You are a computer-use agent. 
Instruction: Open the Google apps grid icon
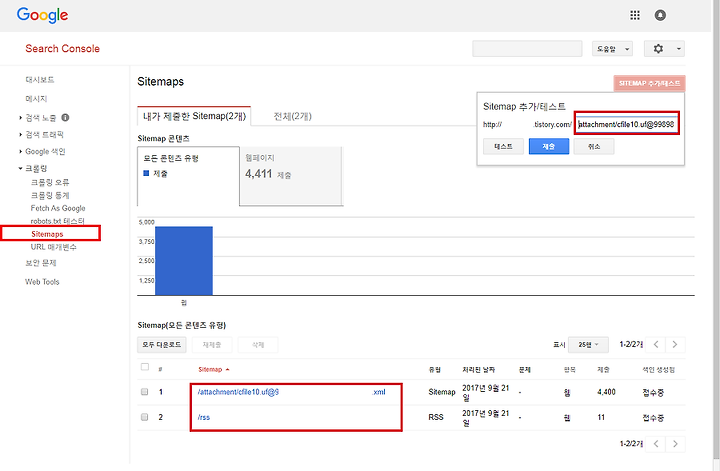(x=635, y=15)
